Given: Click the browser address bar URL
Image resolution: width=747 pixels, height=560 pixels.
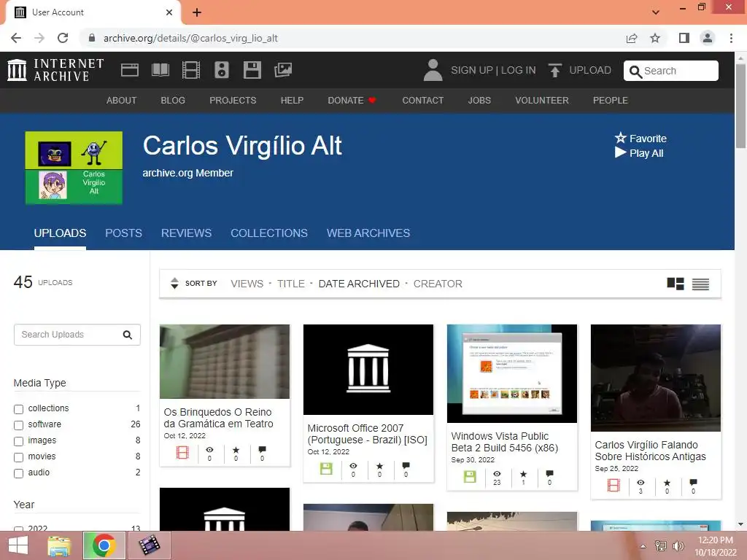Looking at the screenshot, I should pyautogui.click(x=190, y=38).
